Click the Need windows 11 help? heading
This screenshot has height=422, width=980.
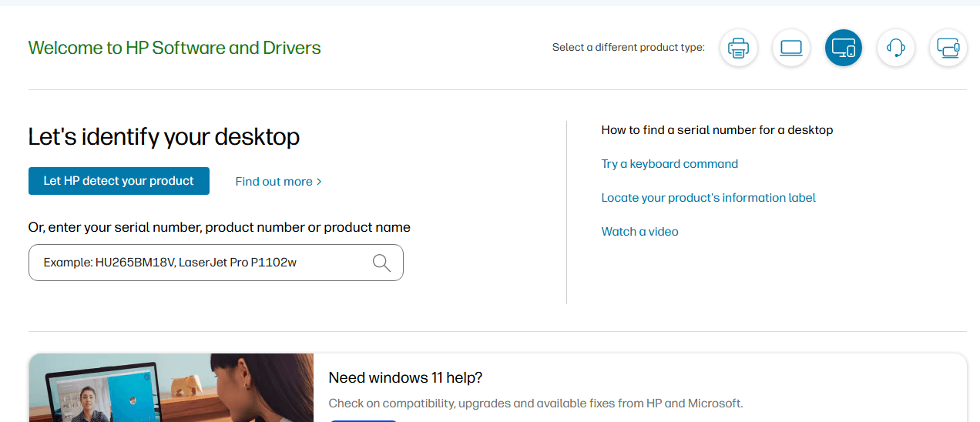tap(405, 378)
